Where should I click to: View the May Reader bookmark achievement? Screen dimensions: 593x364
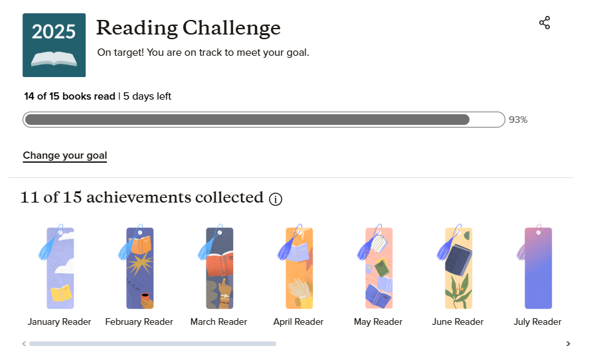pos(379,268)
